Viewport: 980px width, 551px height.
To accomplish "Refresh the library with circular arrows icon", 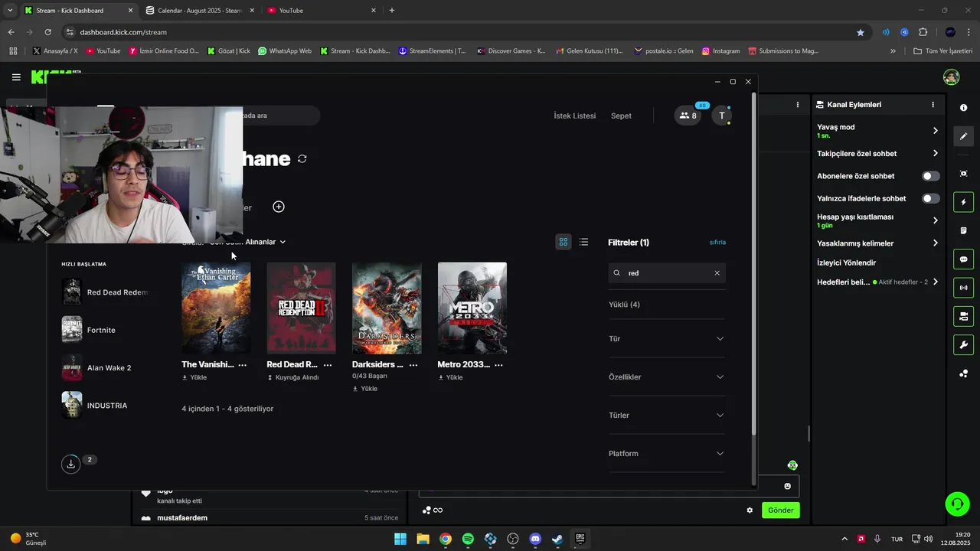I will point(302,158).
